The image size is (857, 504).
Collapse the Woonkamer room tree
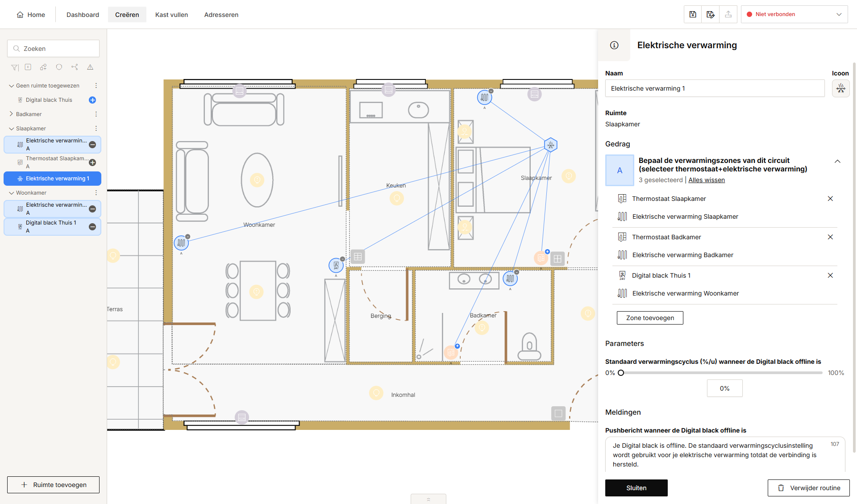coord(11,193)
